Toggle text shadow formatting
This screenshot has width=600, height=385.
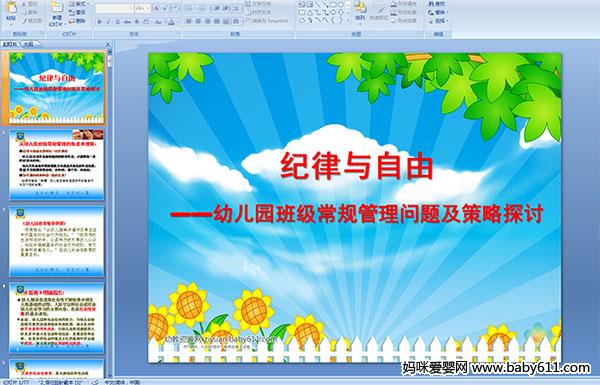pos(137,22)
